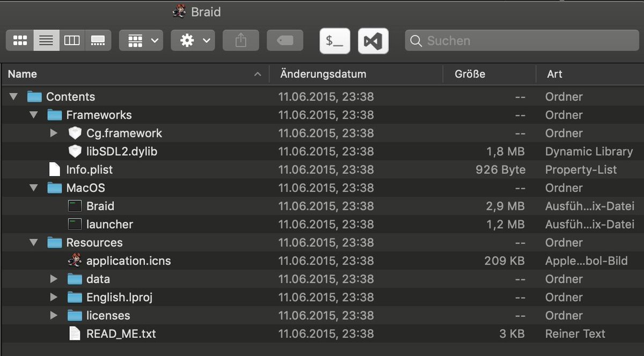Switch to icon view mode
This screenshot has width=644, height=356.
(20, 41)
